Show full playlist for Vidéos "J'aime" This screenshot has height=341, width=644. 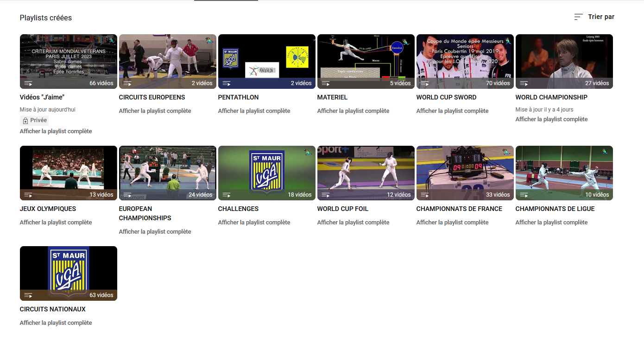[56, 131]
